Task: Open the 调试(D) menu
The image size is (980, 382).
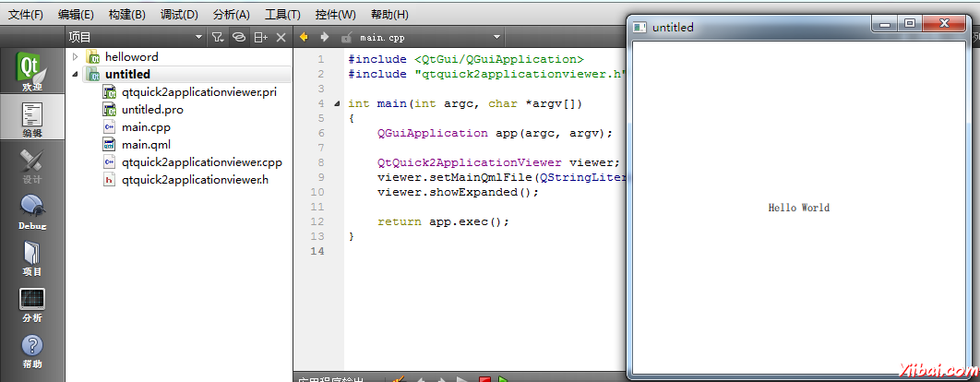Action: point(179,14)
